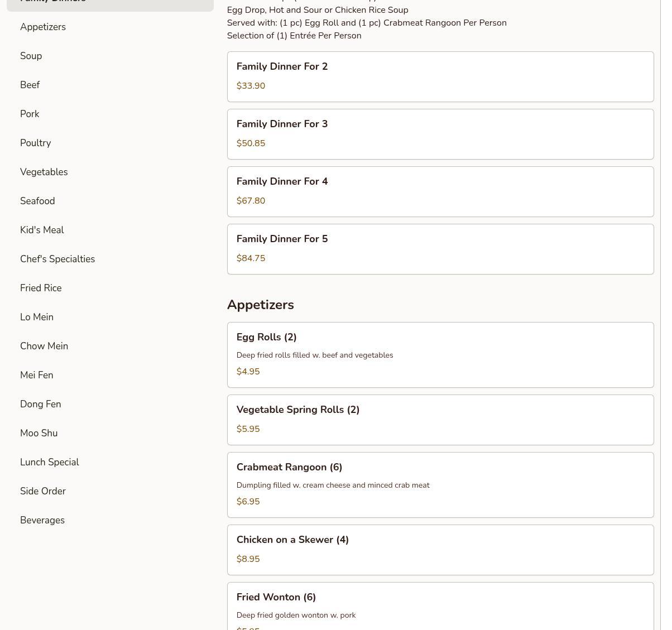Select Vegetable Spring Rolls (2)
Screen dimensions: 672x630
(440, 420)
